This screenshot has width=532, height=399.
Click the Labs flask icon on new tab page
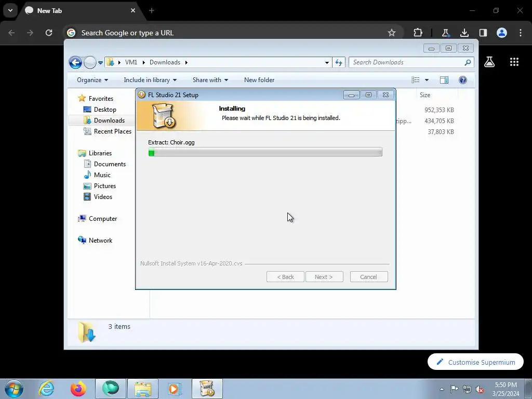click(x=489, y=62)
